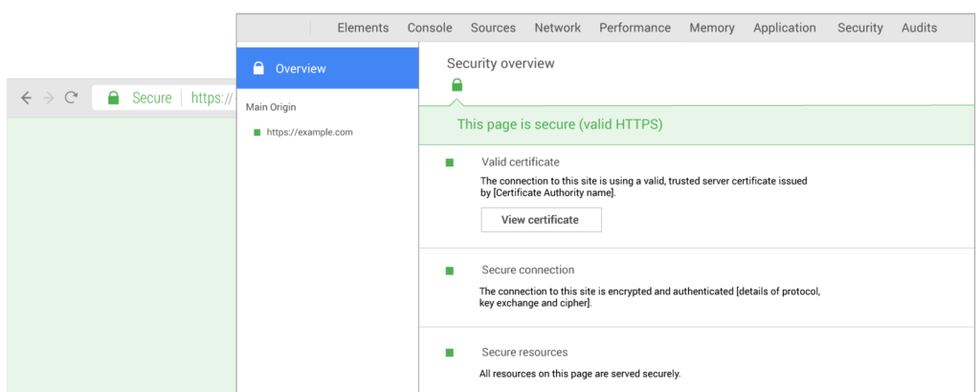The height and width of the screenshot is (392, 980).
Task: Click the white padlock beside Overview
Action: coord(258,68)
